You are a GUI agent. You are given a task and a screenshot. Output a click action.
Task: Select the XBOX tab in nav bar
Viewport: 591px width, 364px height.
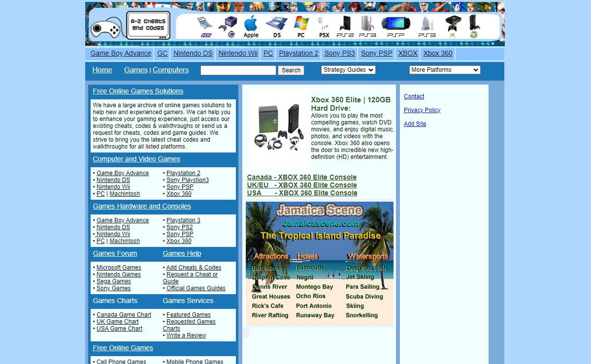[x=408, y=54]
